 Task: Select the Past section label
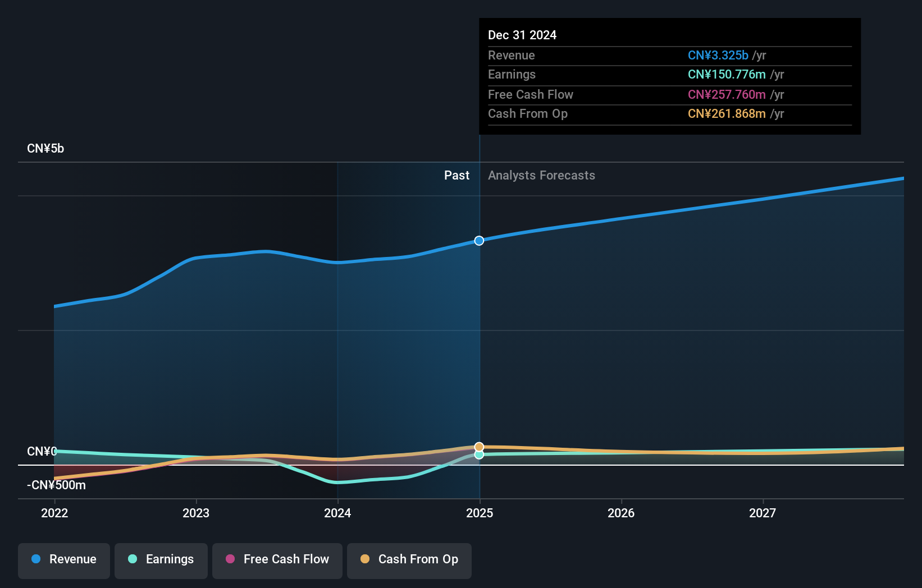tap(457, 175)
